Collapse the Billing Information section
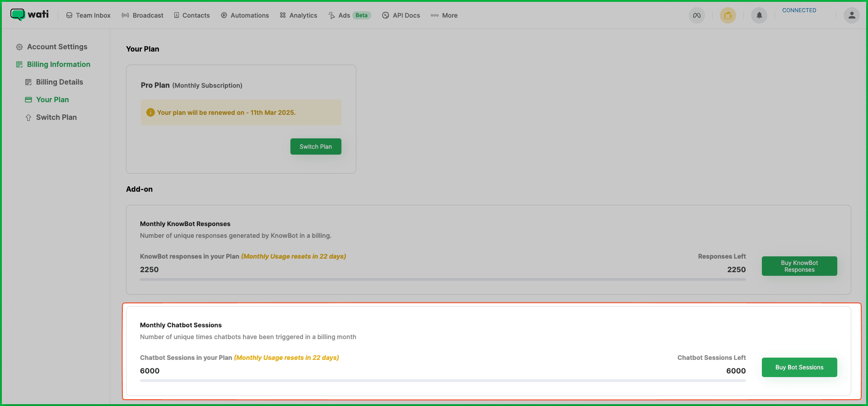 (58, 65)
